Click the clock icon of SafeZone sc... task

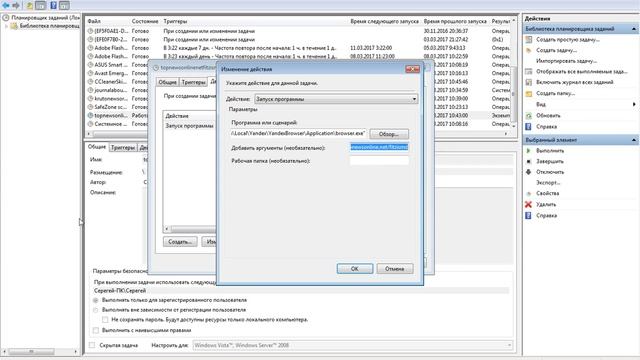pyautogui.click(x=90, y=107)
